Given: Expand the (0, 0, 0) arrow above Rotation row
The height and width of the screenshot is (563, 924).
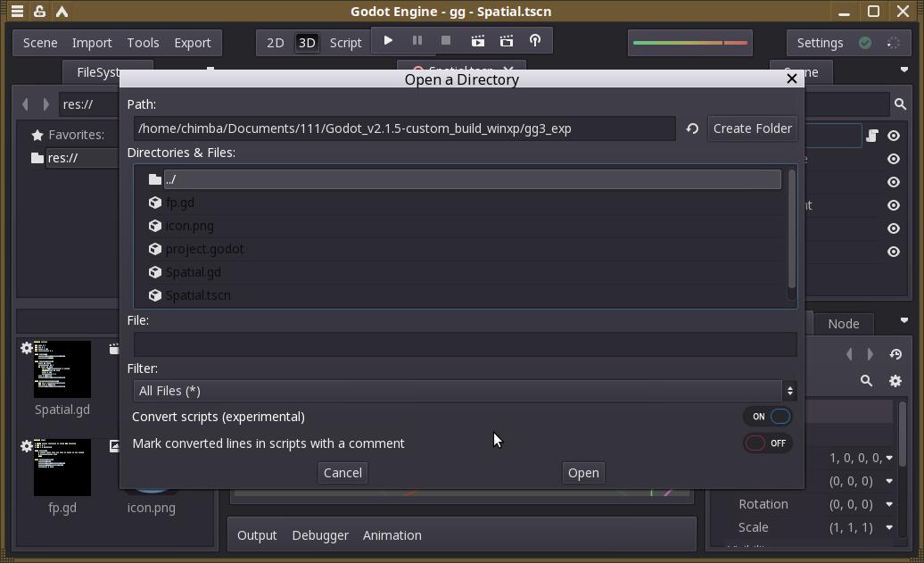Looking at the screenshot, I should coord(889,481).
